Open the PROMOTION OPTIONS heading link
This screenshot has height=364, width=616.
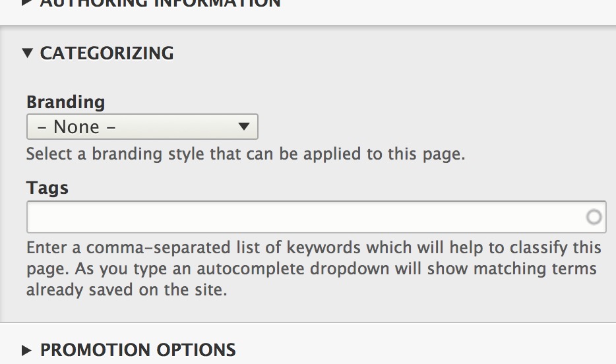(138, 350)
